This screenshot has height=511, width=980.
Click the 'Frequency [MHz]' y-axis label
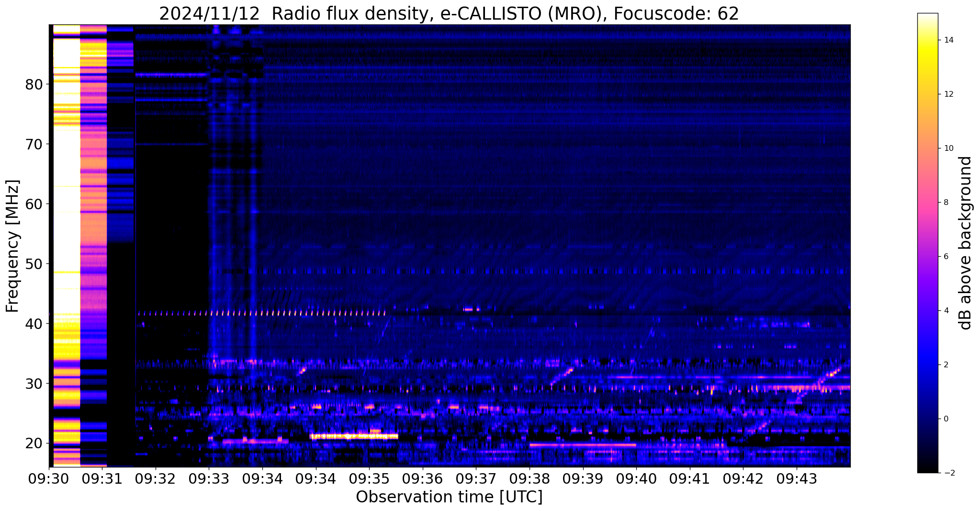pyautogui.click(x=12, y=246)
